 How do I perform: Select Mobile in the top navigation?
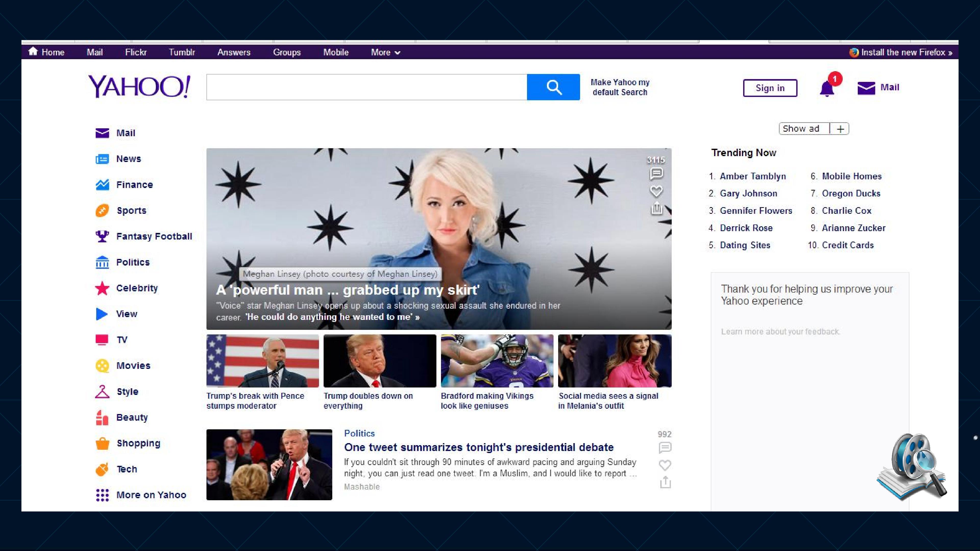coord(336,52)
